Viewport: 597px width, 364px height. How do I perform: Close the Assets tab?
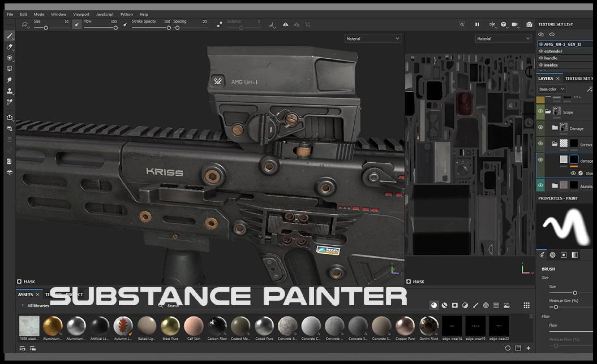click(x=38, y=294)
